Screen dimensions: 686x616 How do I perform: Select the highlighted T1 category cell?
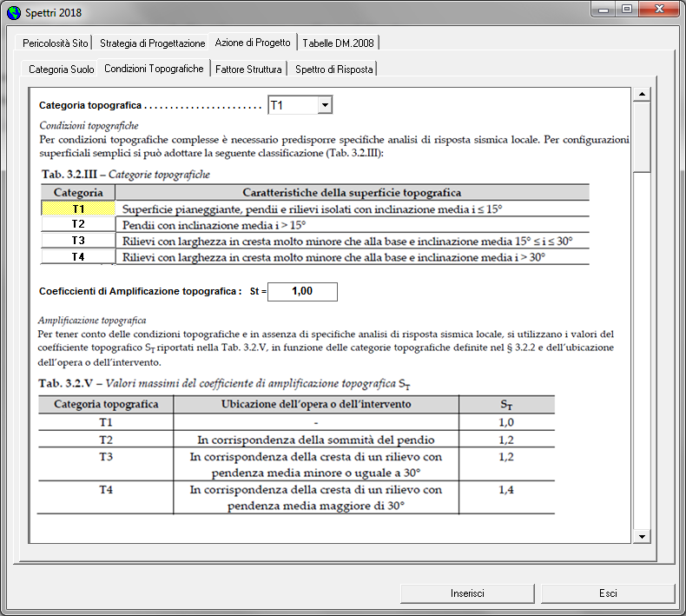[x=78, y=209]
